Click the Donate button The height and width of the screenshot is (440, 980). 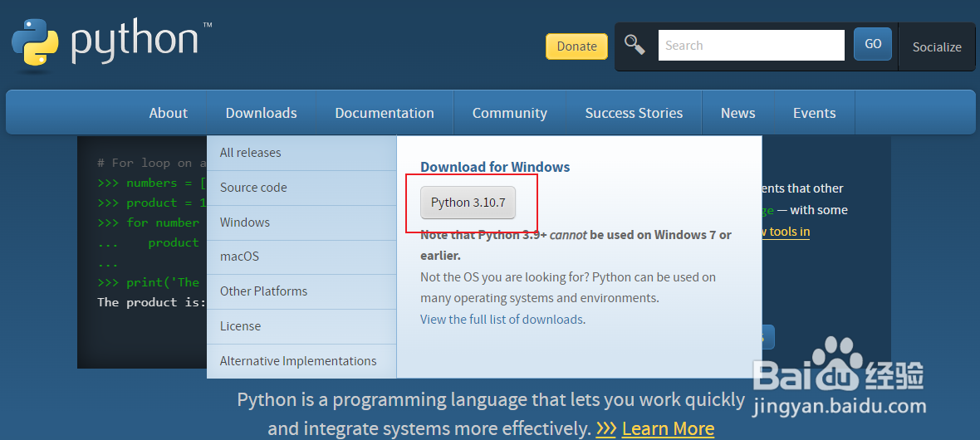[576, 46]
